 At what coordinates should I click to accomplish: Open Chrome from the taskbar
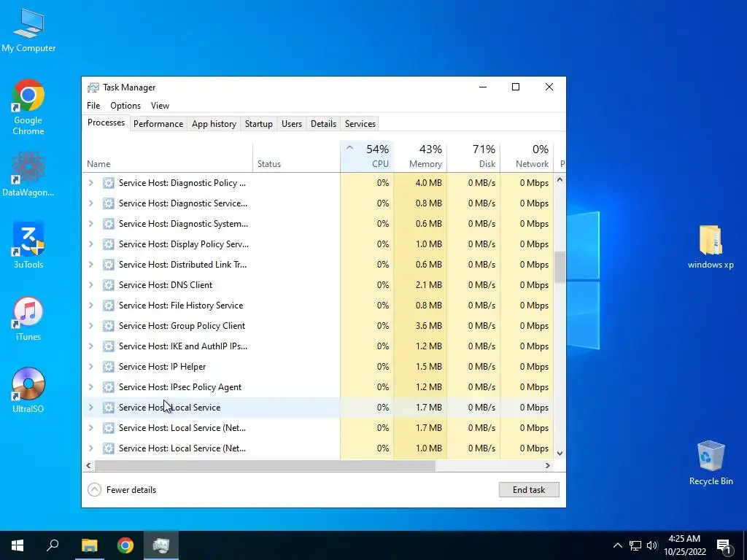click(x=125, y=545)
